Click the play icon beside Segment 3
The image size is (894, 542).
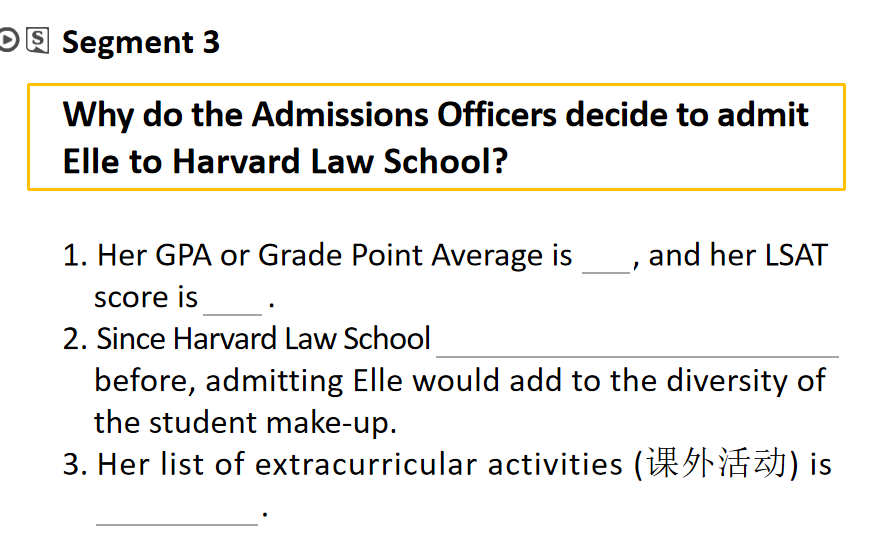9,41
